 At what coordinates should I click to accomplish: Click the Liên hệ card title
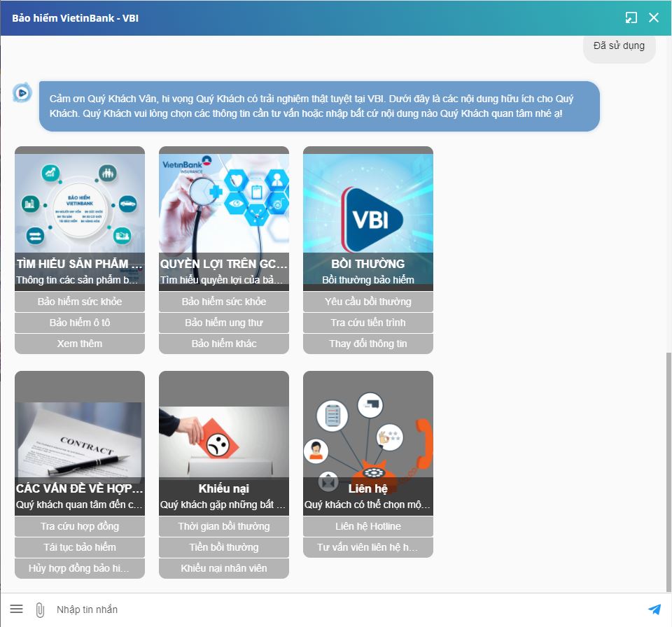click(368, 488)
